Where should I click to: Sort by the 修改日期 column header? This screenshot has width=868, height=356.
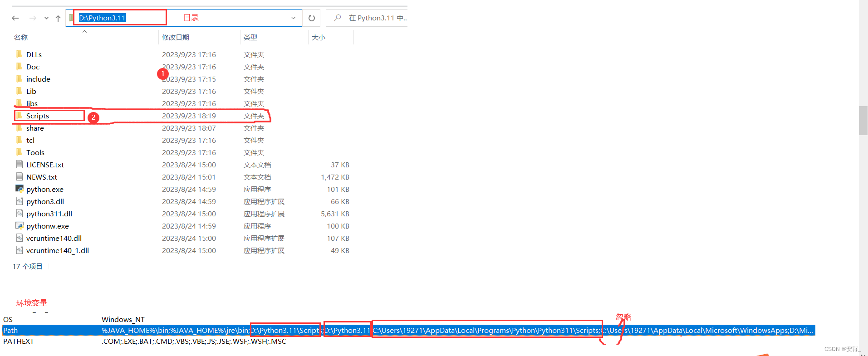coord(176,37)
